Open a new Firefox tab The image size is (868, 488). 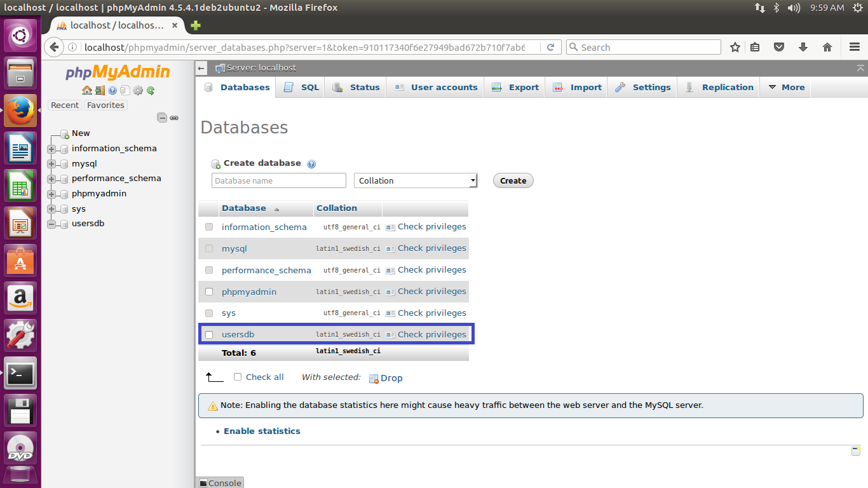click(196, 25)
